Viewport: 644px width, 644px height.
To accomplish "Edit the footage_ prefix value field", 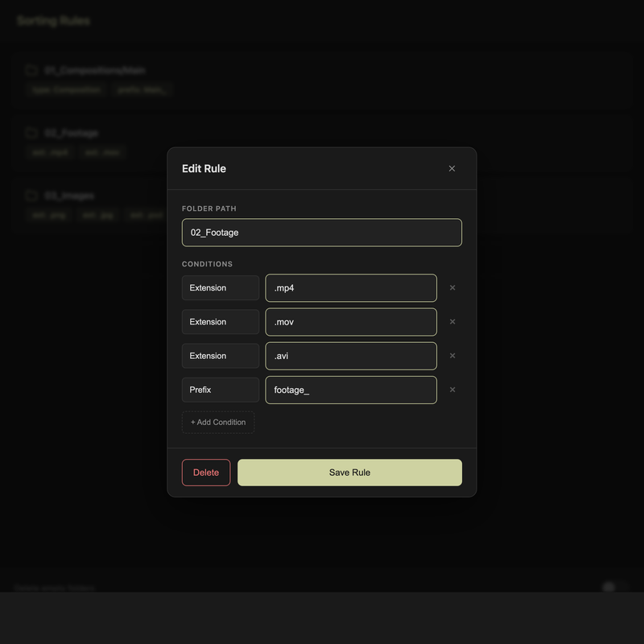I will pyautogui.click(x=351, y=390).
